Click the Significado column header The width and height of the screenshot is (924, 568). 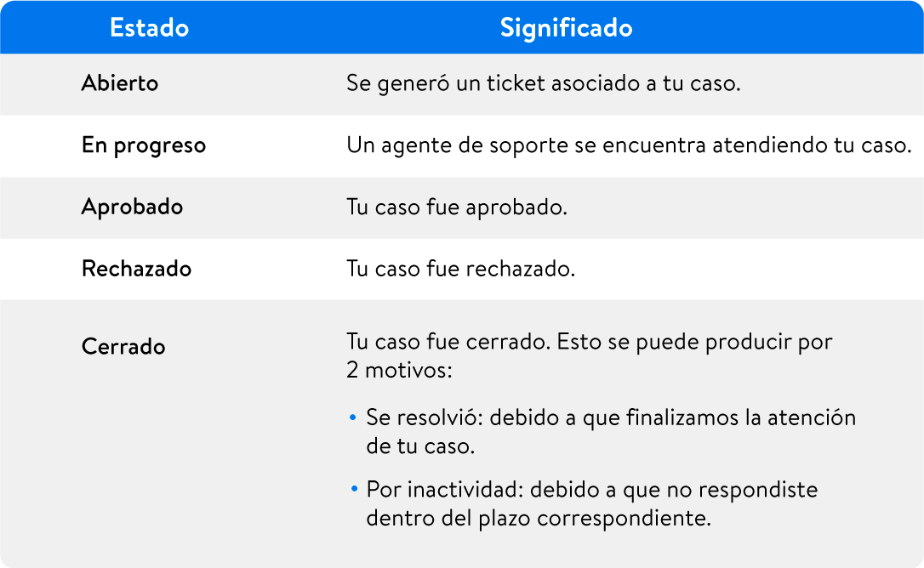(x=566, y=28)
